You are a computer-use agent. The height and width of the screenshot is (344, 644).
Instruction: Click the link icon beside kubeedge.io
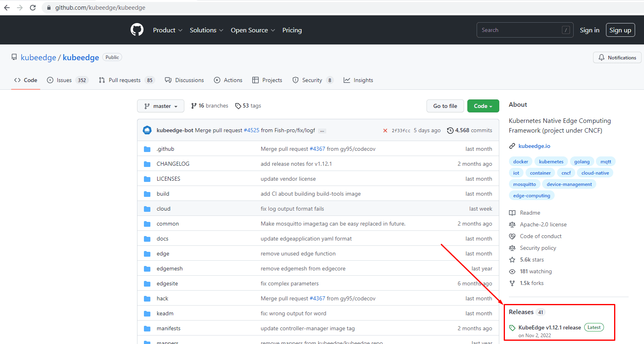(512, 146)
